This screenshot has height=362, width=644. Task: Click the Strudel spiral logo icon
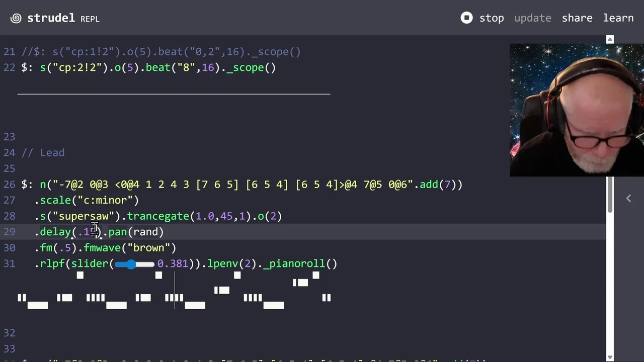[16, 18]
